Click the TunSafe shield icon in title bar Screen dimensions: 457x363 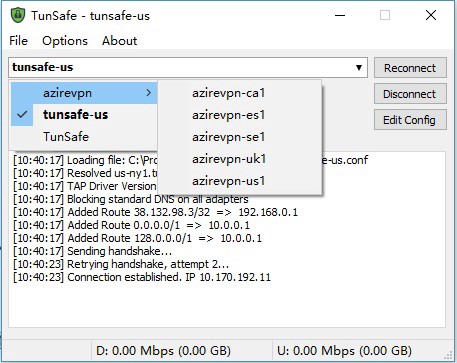18,15
